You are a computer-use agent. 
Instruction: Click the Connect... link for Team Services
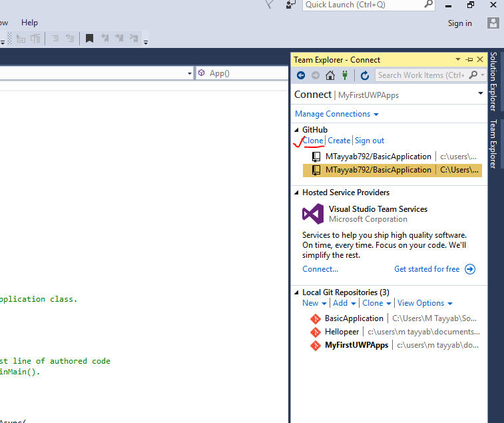coord(320,269)
